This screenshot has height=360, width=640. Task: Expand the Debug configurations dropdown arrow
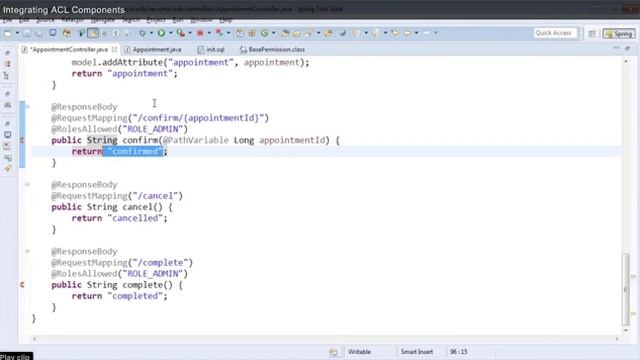pyautogui.click(x=151, y=33)
